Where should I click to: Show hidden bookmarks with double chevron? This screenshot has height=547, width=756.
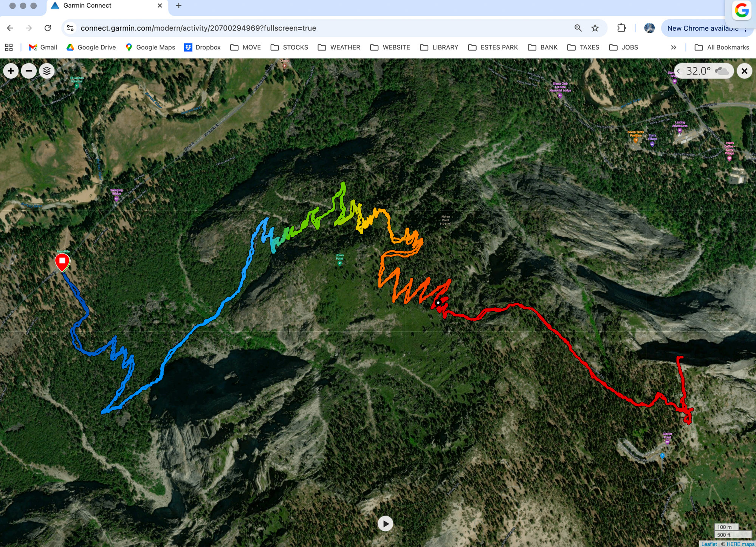pyautogui.click(x=673, y=47)
